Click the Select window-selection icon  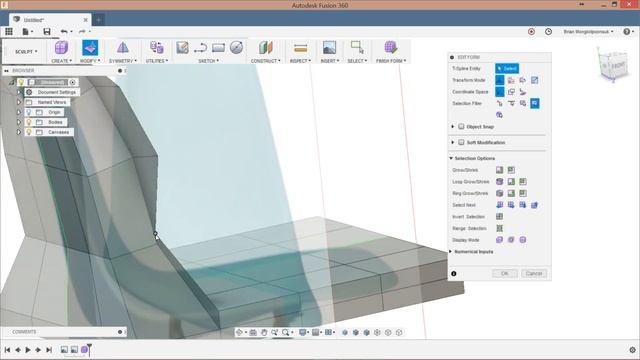point(357,47)
